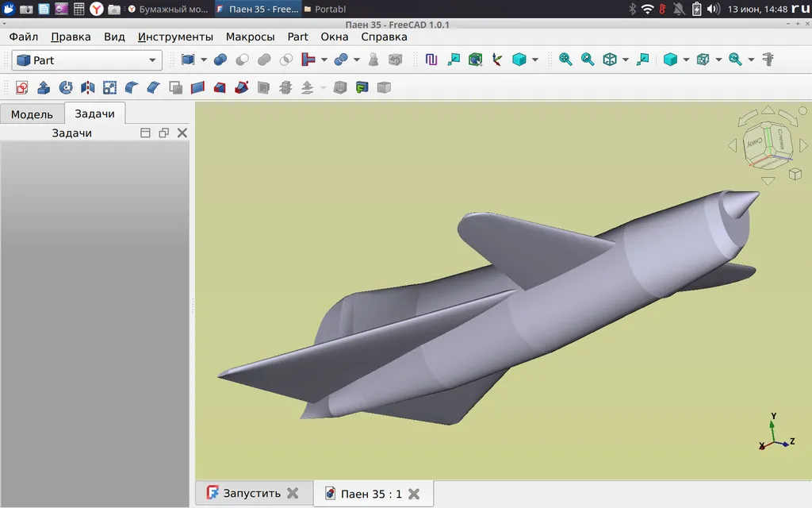
Task: Click the bounding box selection cube icon
Action: tap(703, 60)
